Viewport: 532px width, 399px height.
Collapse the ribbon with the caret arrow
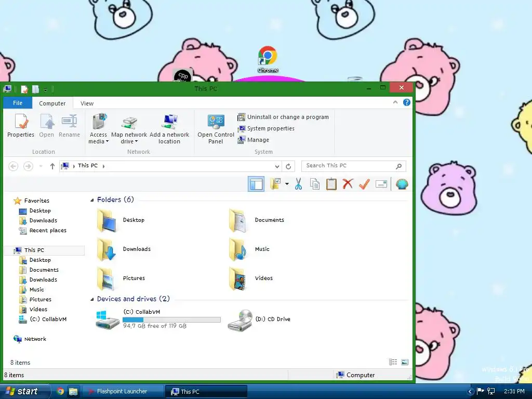coord(395,102)
